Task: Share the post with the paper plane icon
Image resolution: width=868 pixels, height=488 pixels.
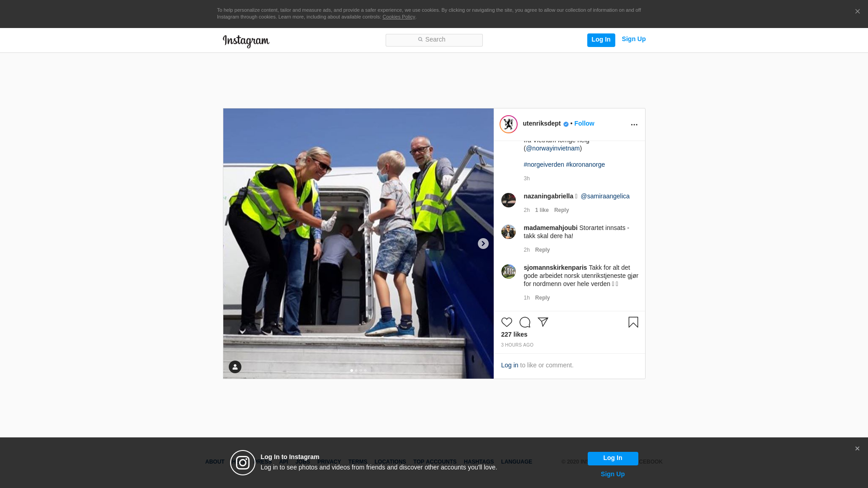Action: click(x=542, y=322)
